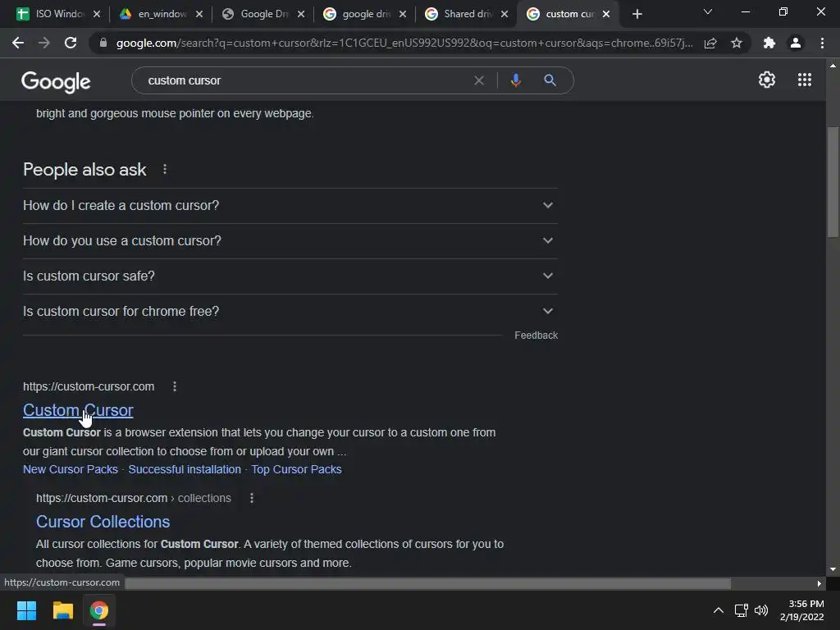Open the Windows Start menu

pyautogui.click(x=26, y=610)
